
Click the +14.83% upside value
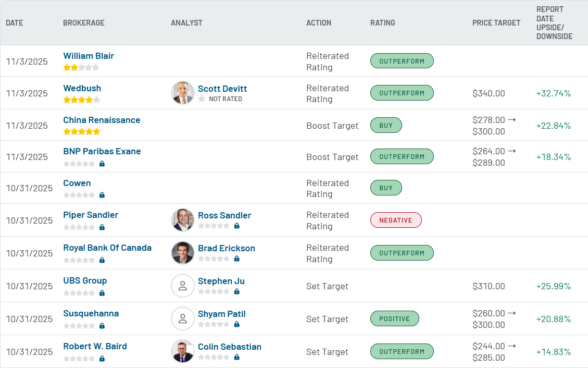(x=554, y=352)
